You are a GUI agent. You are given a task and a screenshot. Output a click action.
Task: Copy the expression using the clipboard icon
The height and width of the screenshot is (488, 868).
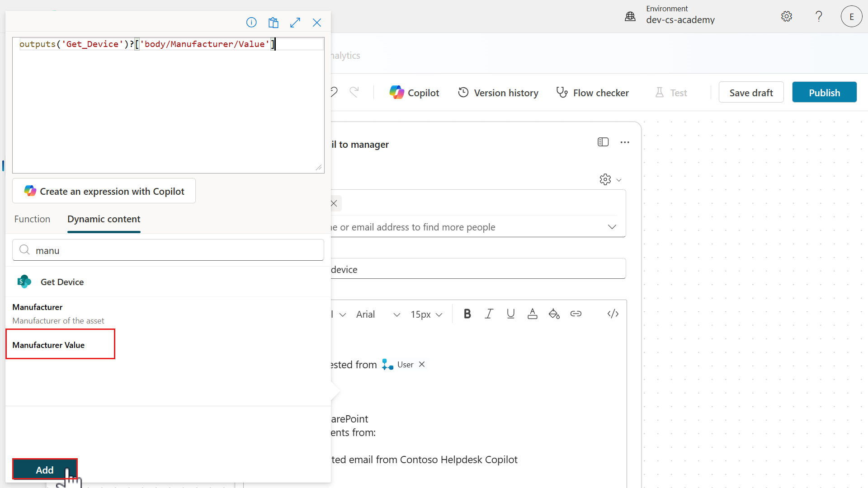pyautogui.click(x=273, y=22)
